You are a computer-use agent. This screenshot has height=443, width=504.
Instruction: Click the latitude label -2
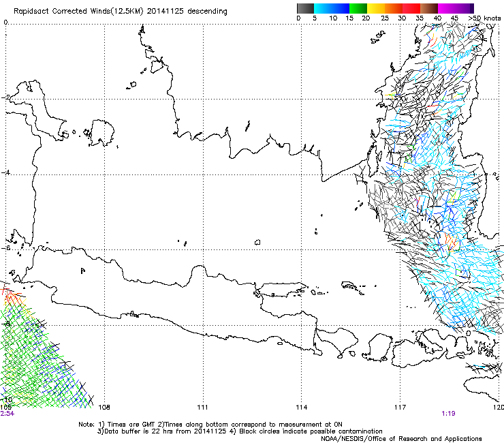pos(5,97)
